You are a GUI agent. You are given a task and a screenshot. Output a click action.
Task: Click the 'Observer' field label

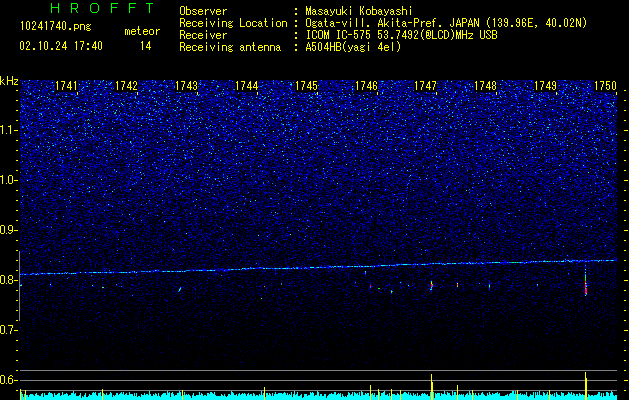click(203, 11)
